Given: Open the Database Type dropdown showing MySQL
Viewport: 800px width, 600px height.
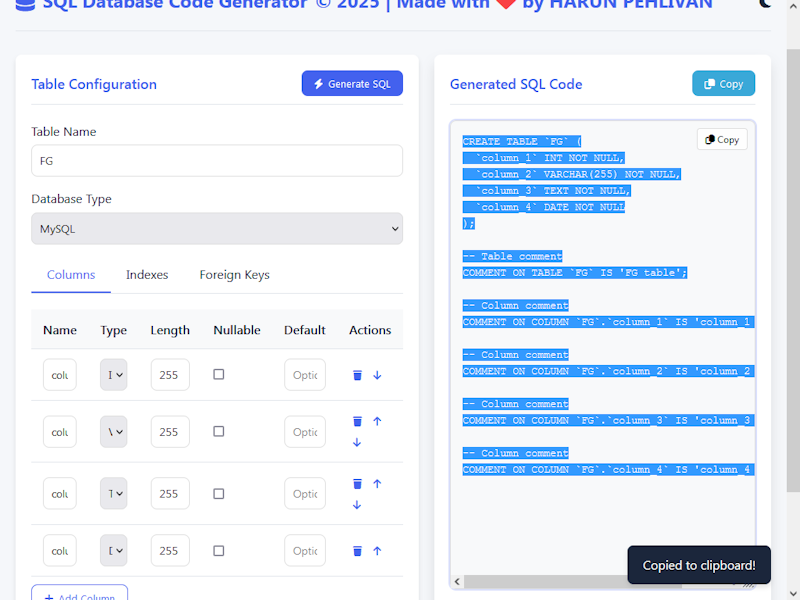Looking at the screenshot, I should pos(217,229).
